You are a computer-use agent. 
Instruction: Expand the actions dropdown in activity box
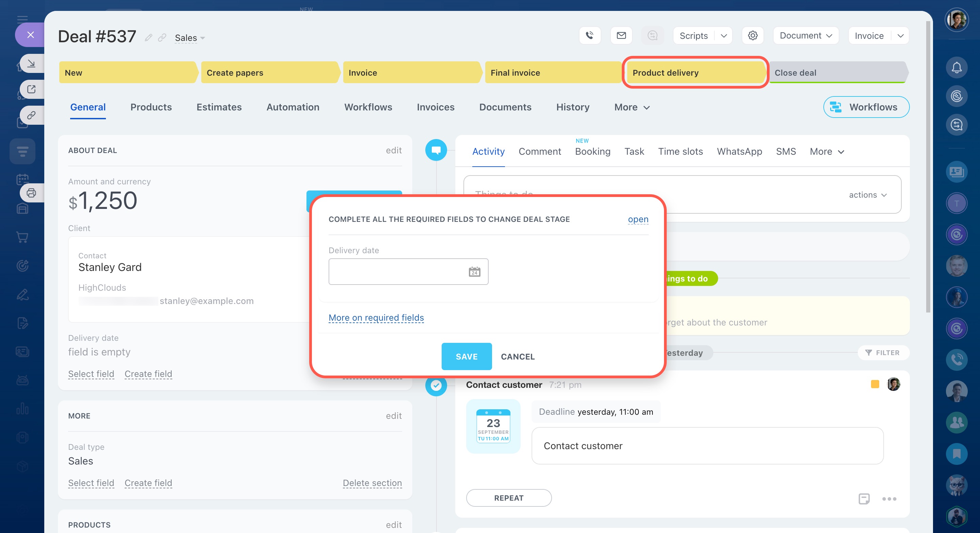pos(868,195)
